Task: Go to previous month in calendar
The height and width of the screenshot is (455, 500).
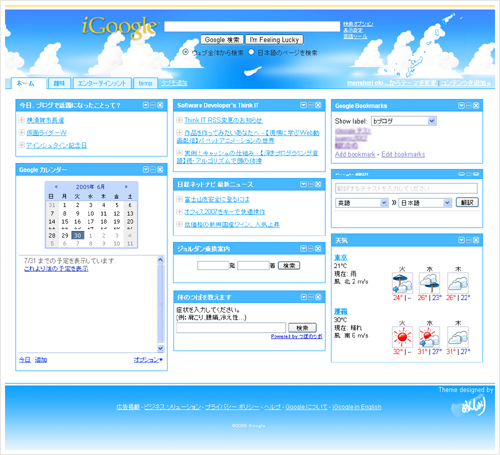Action: 56,187
